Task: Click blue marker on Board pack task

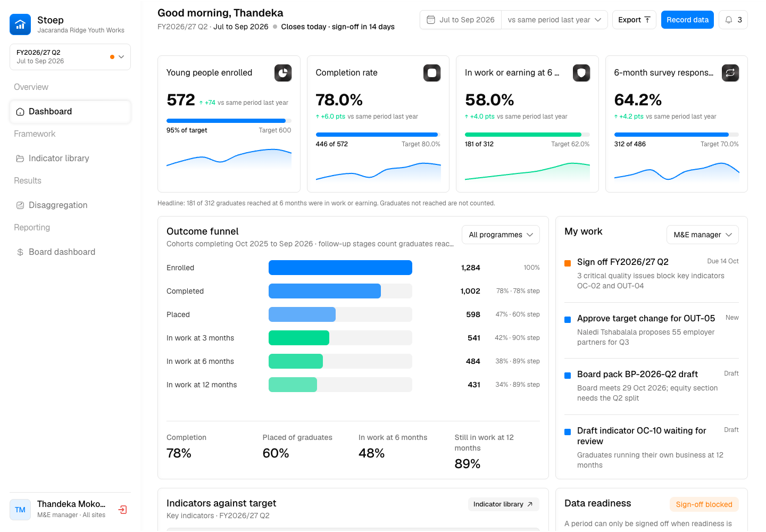Action: coord(568,375)
